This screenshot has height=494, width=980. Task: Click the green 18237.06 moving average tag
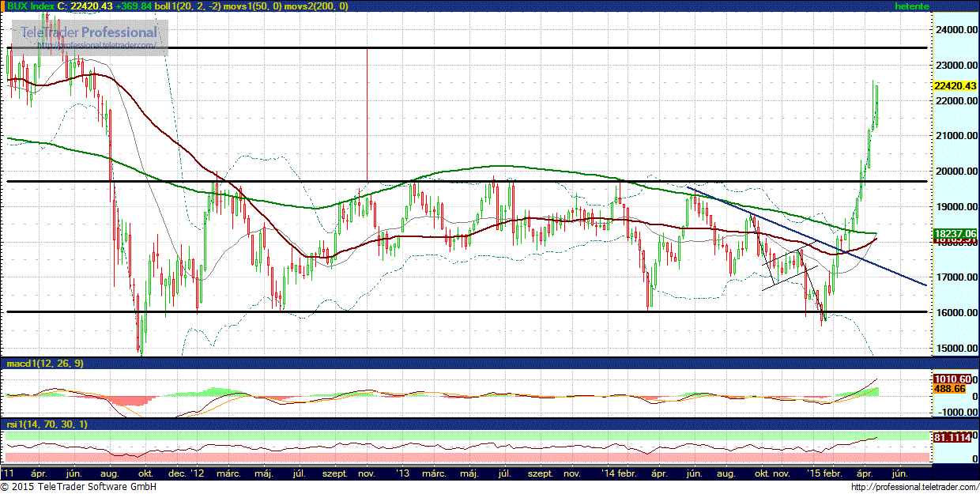point(955,234)
